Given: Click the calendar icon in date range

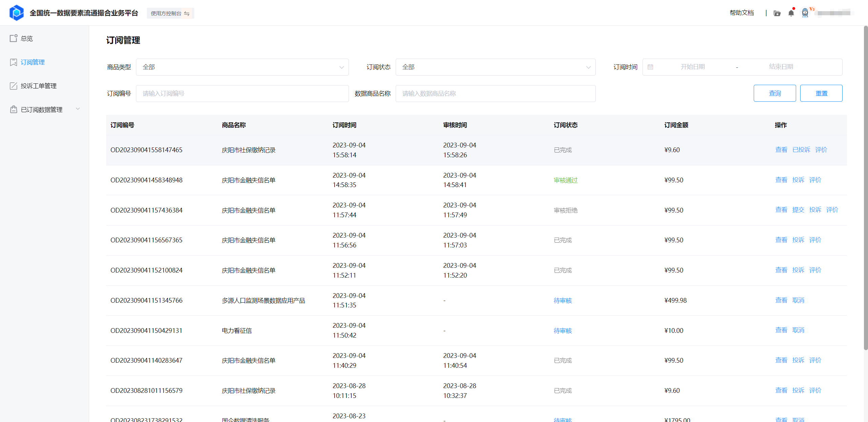Looking at the screenshot, I should pyautogui.click(x=650, y=67).
